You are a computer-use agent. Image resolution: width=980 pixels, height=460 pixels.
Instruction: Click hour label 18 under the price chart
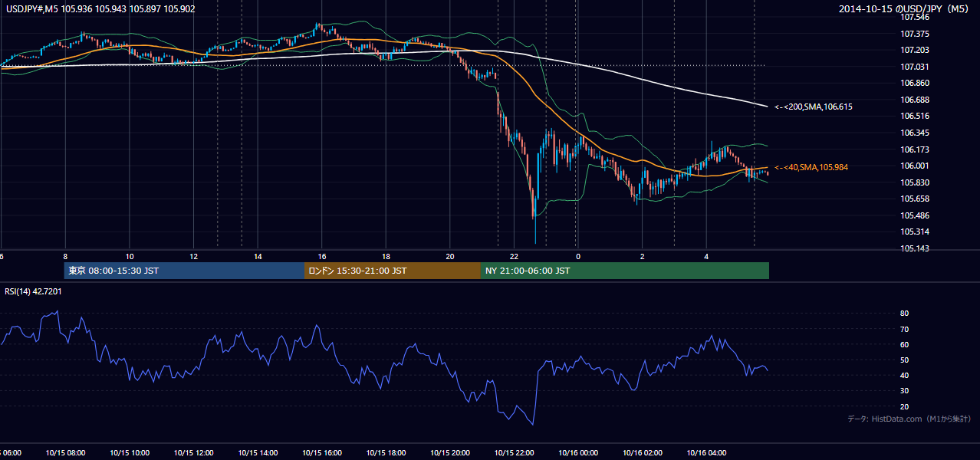coord(386,256)
